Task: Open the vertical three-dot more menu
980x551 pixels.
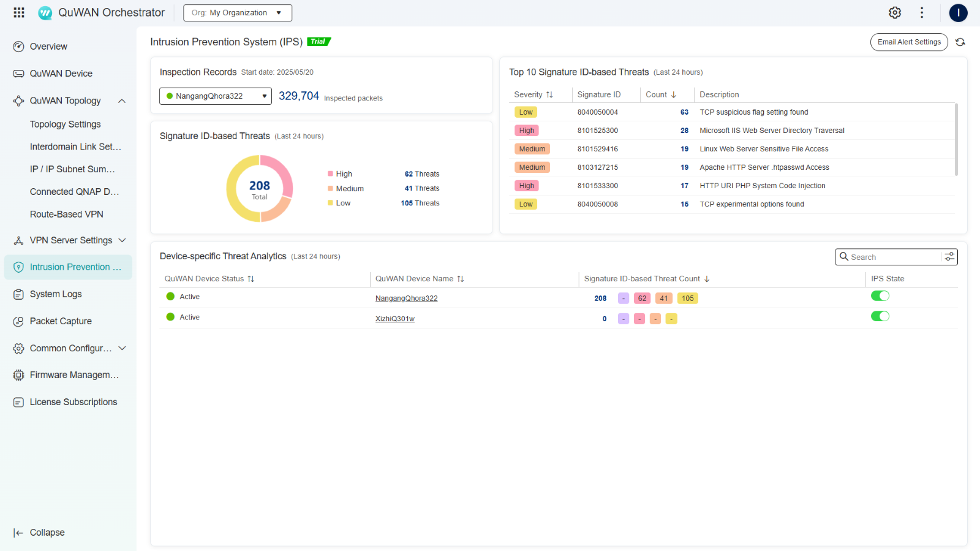Action: [x=922, y=12]
